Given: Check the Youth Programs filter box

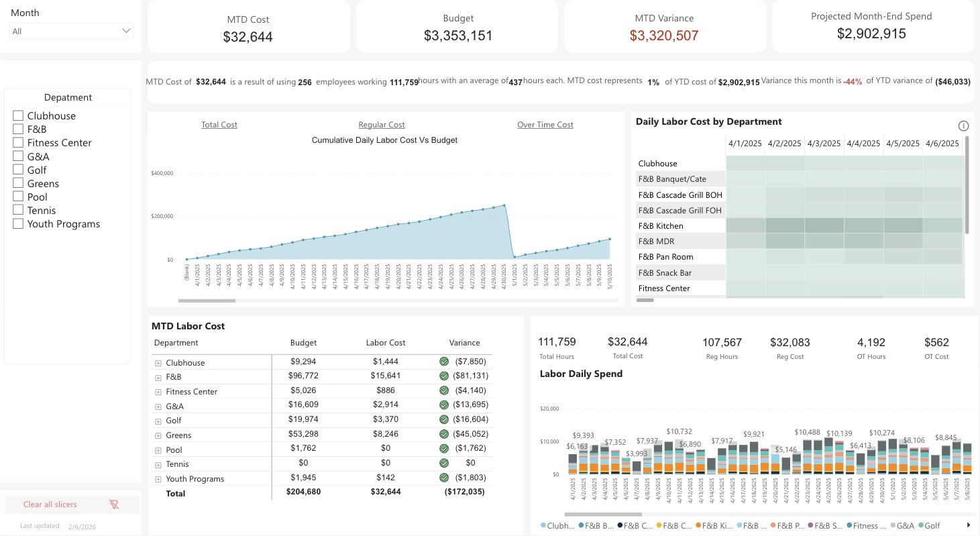Looking at the screenshot, I should (17, 223).
